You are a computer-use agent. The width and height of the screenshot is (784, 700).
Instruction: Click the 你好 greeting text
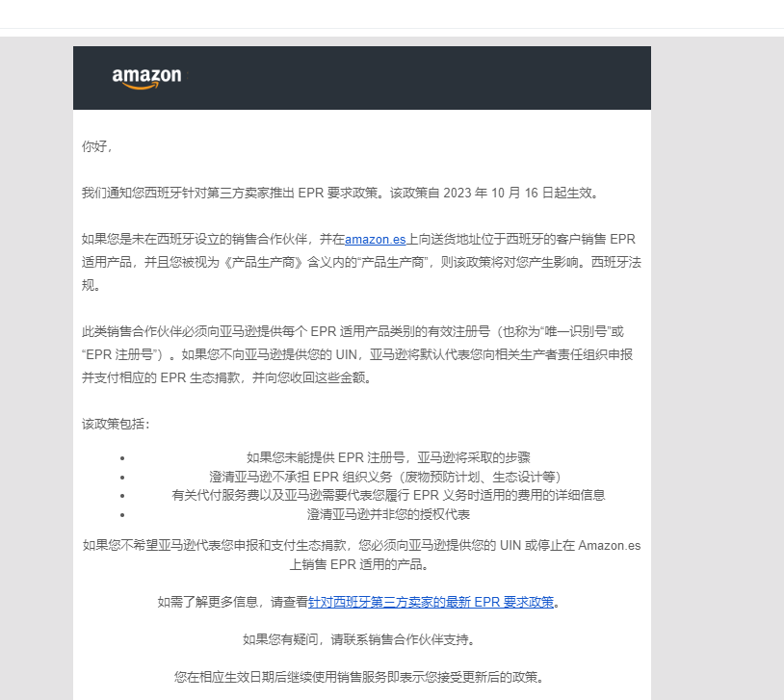pos(97,146)
